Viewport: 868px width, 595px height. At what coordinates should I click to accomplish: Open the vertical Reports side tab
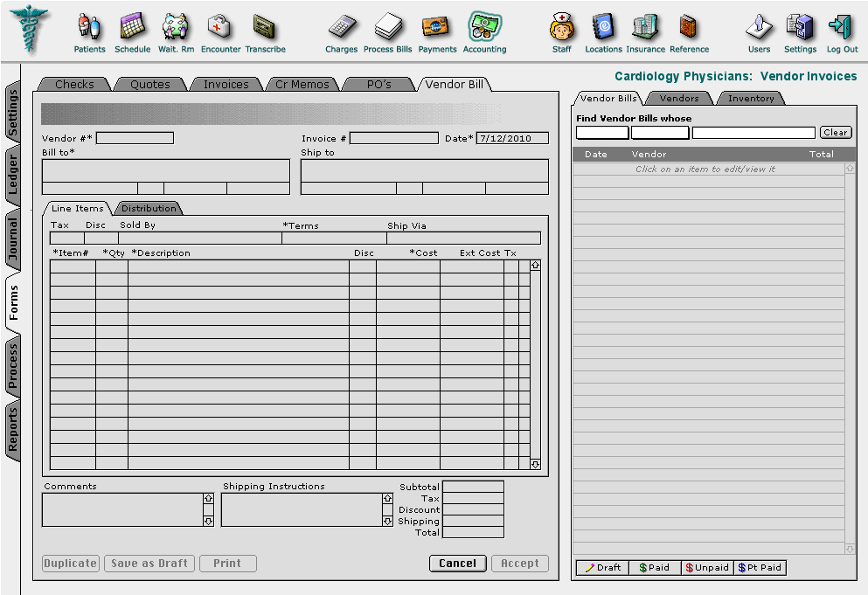(x=13, y=429)
